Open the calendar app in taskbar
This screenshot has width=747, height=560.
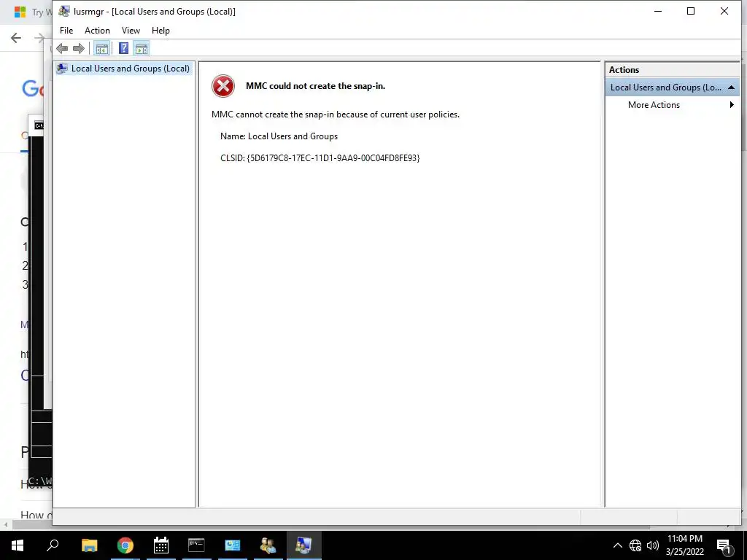(x=161, y=545)
